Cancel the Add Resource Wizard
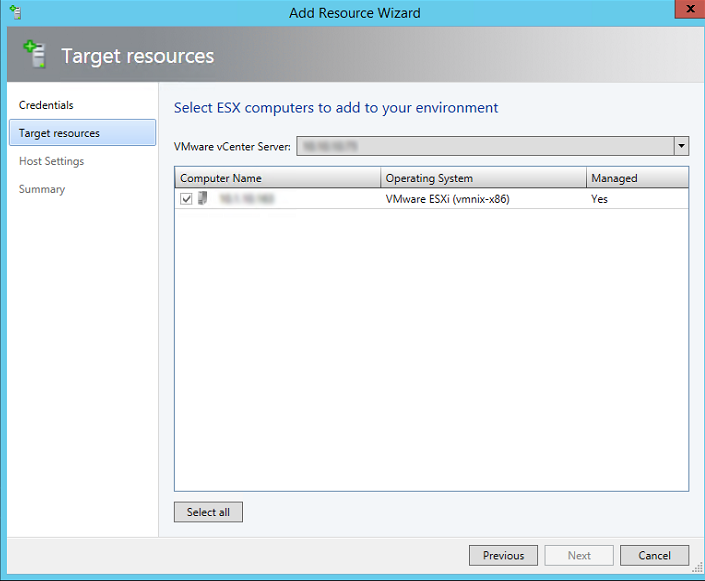The height and width of the screenshot is (581, 705). (654, 555)
